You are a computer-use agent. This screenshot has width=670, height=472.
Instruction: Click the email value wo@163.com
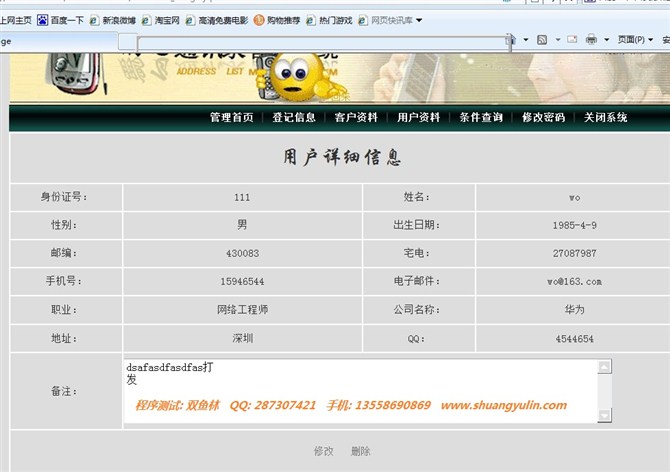click(x=574, y=281)
